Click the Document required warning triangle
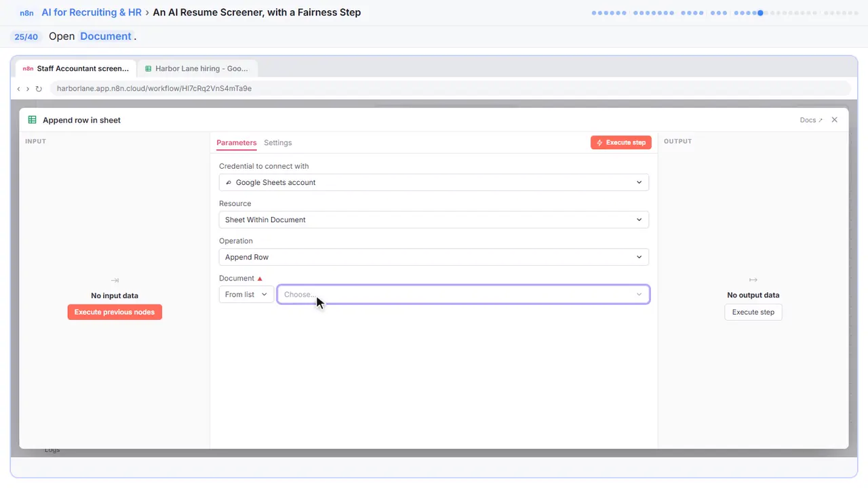The height and width of the screenshot is (488, 868). (x=260, y=279)
